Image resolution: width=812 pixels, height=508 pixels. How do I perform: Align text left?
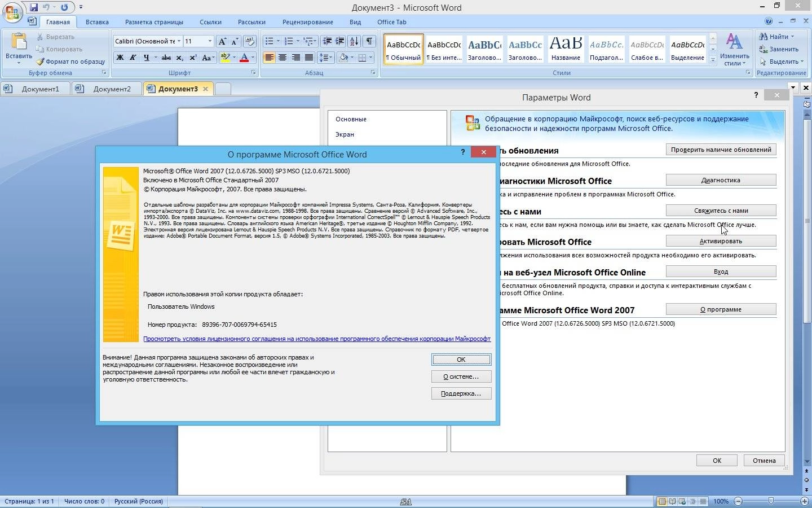(x=269, y=58)
